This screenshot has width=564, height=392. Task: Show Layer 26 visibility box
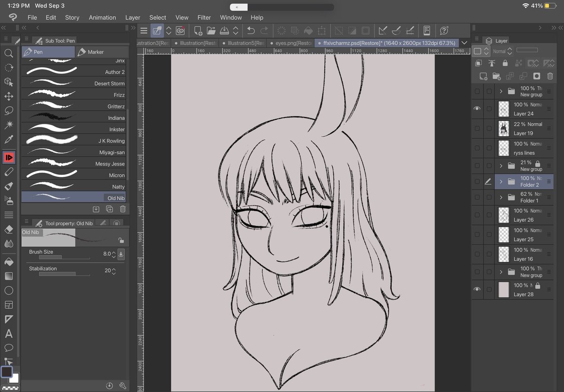[477, 215]
